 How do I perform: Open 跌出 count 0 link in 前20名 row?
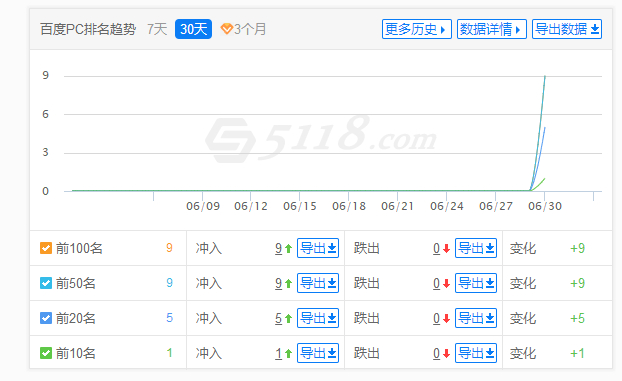pos(436,318)
